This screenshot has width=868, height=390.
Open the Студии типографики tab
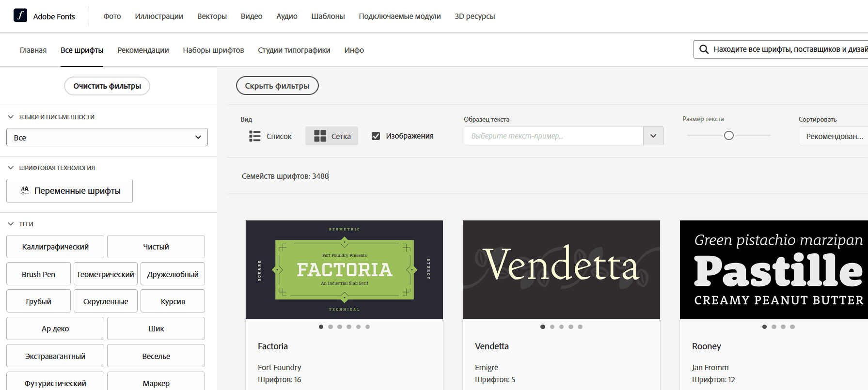(x=294, y=50)
